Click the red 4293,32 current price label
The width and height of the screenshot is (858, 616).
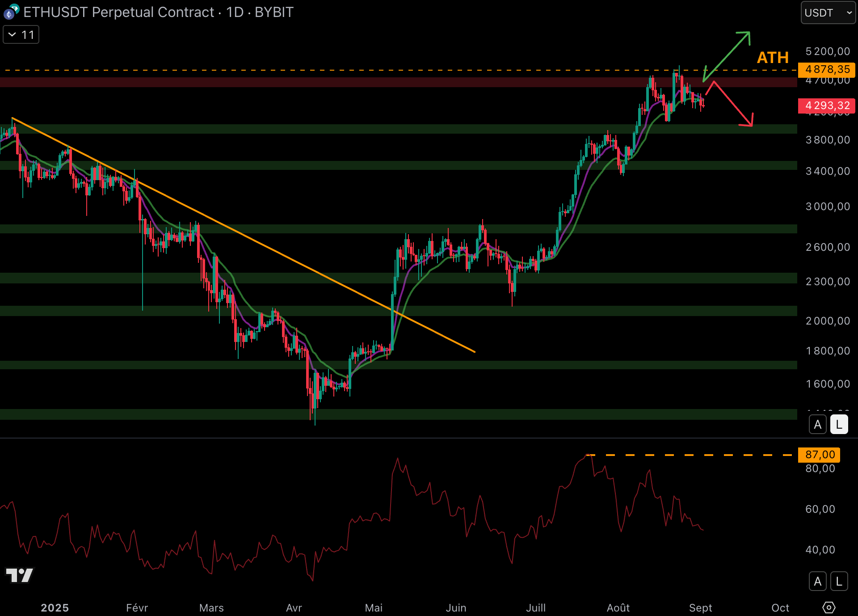pyautogui.click(x=827, y=105)
